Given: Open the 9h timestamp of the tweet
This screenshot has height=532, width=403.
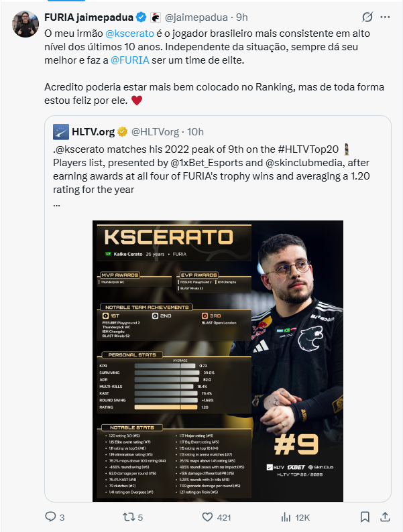Looking at the screenshot, I should (x=241, y=17).
